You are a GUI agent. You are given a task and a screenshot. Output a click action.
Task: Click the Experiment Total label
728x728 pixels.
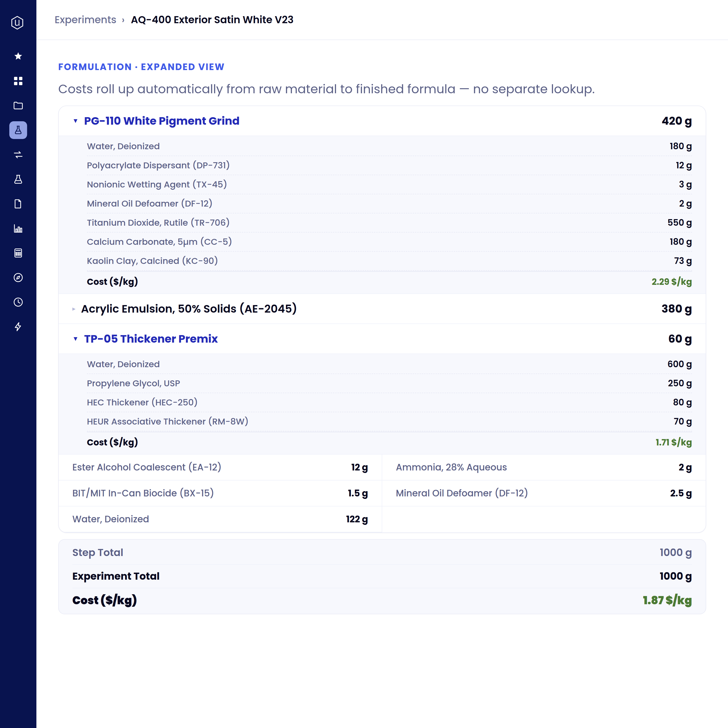[x=116, y=576]
